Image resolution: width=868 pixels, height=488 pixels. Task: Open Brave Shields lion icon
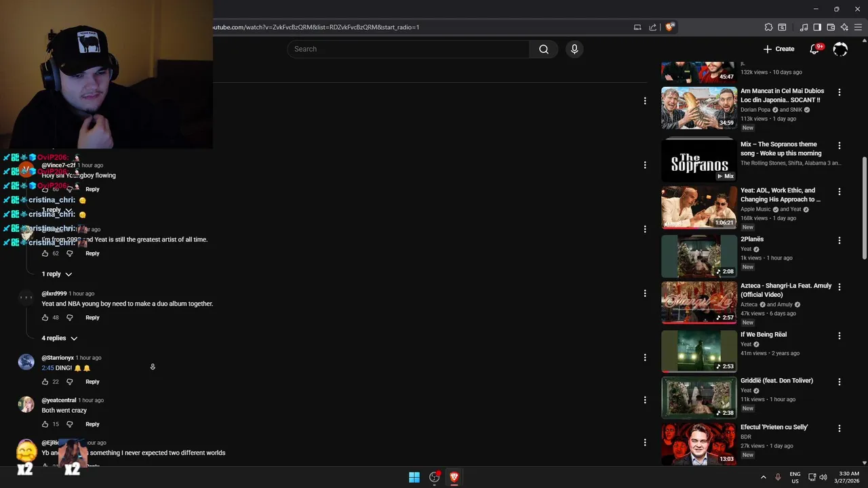pyautogui.click(x=669, y=27)
